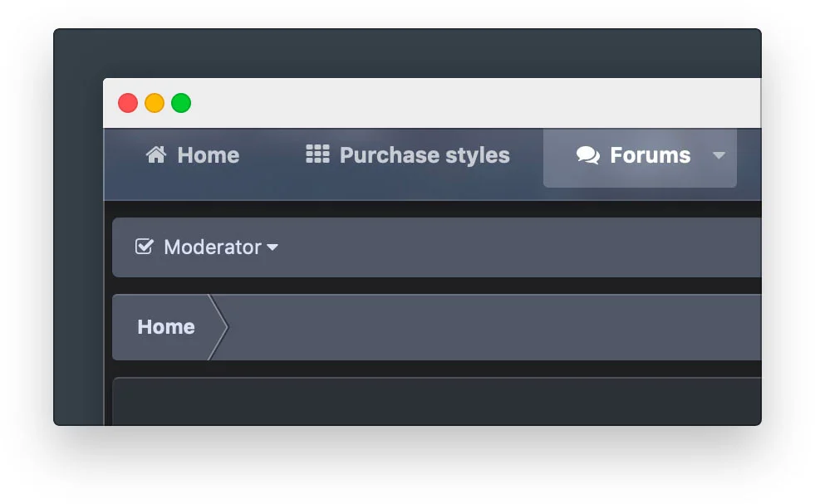Click the breadcrumb chevron separator after Home
This screenshot has height=504, width=815.
pyautogui.click(x=218, y=327)
